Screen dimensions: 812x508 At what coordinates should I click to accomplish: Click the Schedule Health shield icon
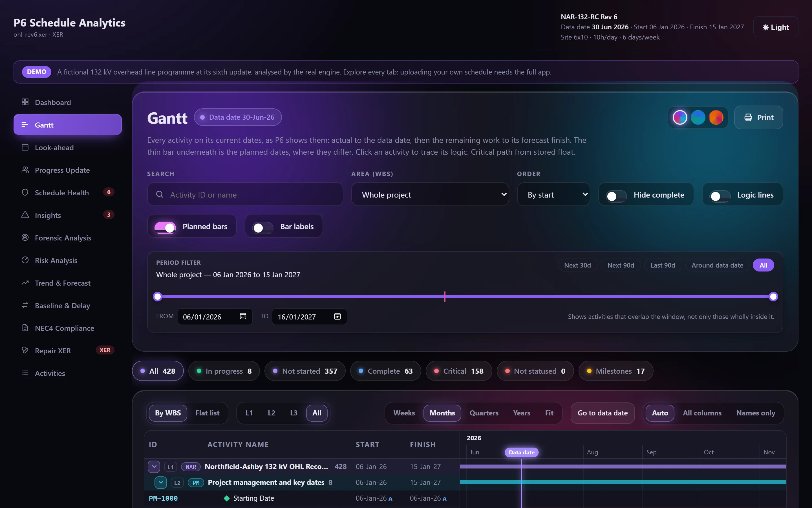25,192
